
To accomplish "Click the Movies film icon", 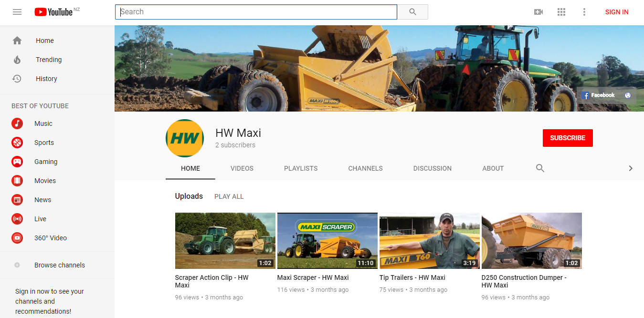I will click(17, 181).
